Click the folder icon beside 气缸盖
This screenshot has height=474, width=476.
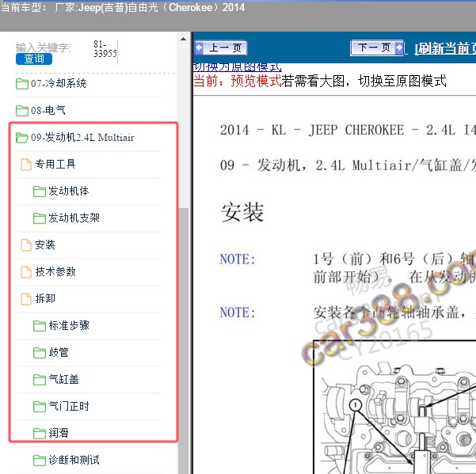click(40, 380)
